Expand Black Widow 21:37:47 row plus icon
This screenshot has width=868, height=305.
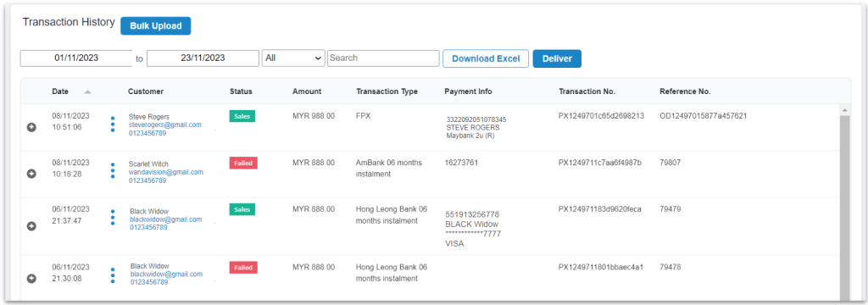[x=31, y=226]
